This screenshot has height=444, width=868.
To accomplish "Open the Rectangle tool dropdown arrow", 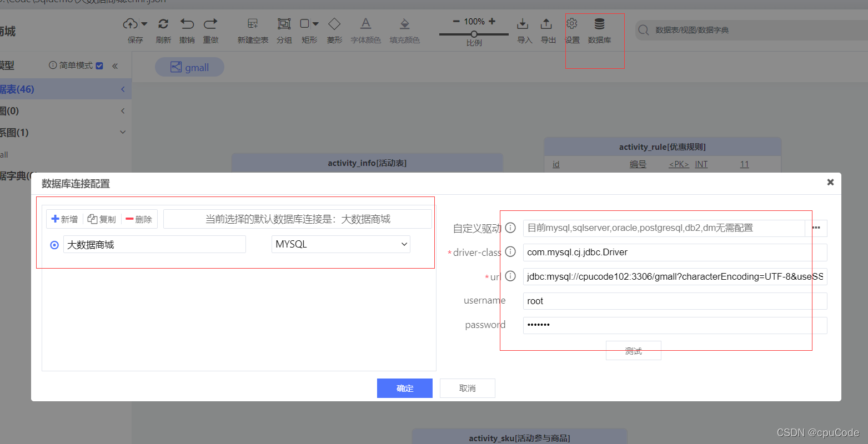I will click(x=315, y=24).
